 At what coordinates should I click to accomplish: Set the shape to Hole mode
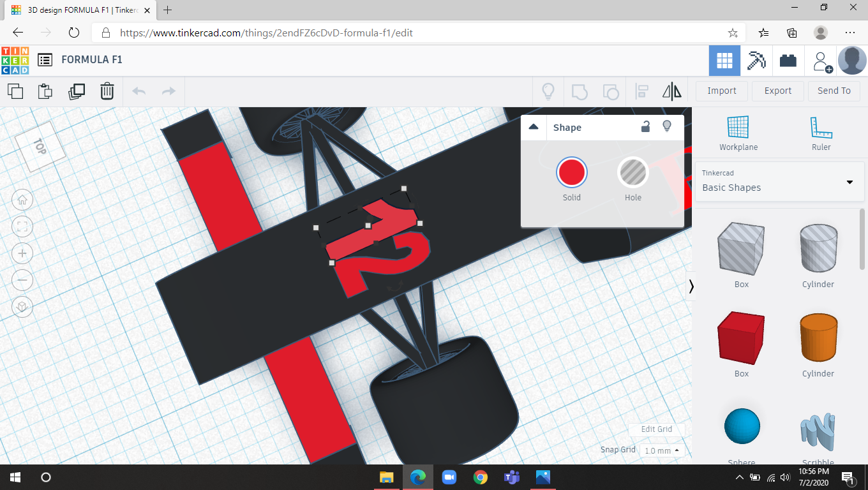coord(632,172)
